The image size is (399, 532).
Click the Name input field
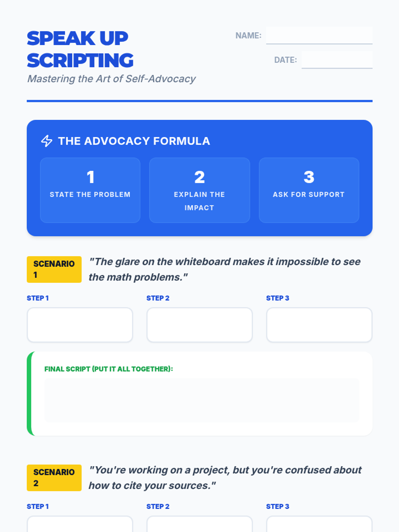point(319,35)
